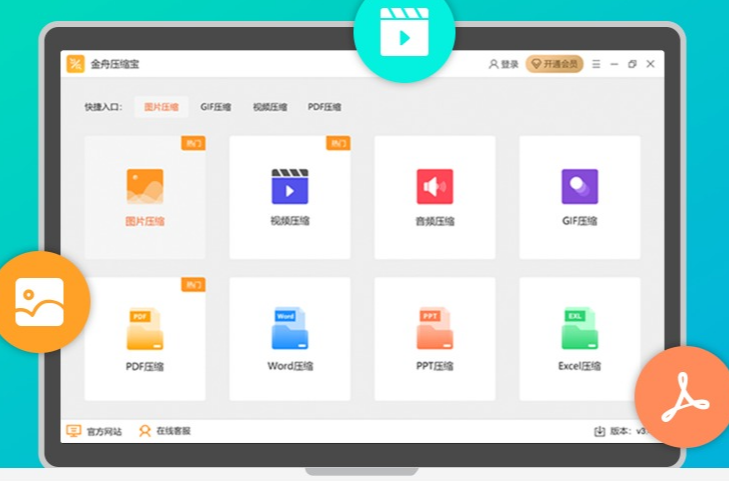Click the 热门 badge on PDF压缩 tile
Image resolution: width=729 pixels, height=481 pixels.
[x=193, y=284]
